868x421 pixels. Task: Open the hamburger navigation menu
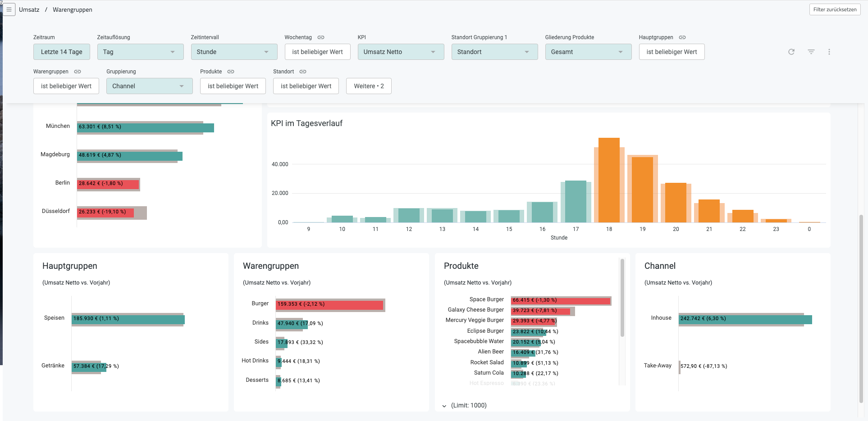tap(9, 9)
